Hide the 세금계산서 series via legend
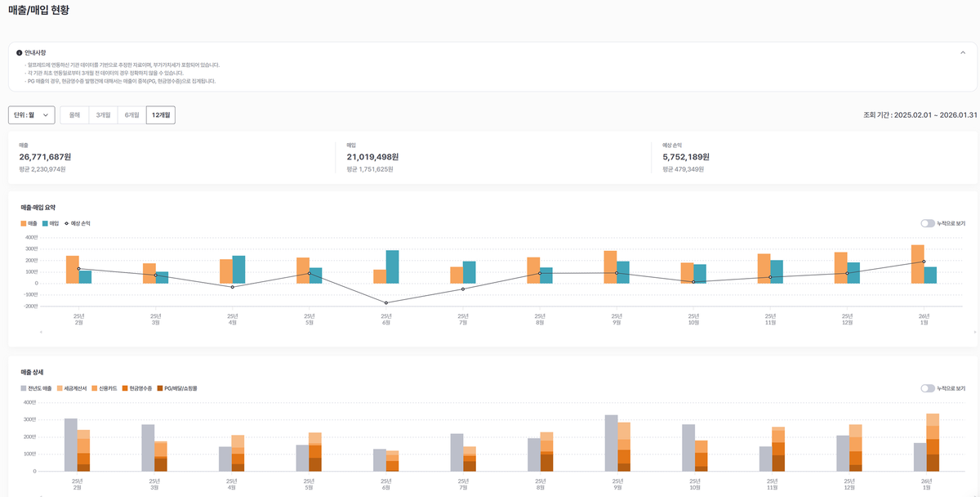The height and width of the screenshot is (497, 980). click(x=60, y=388)
